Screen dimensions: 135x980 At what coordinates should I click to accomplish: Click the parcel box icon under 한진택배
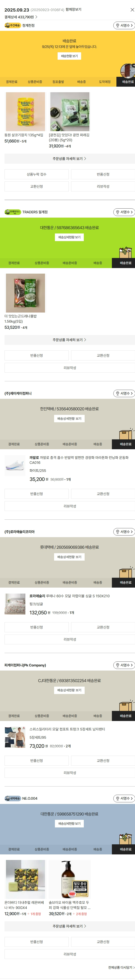click(x=126, y=434)
